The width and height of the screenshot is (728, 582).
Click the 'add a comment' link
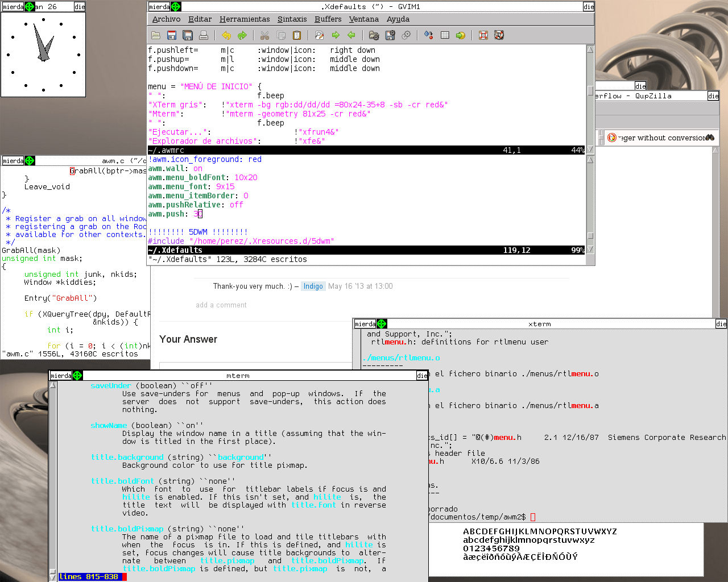[221, 305]
